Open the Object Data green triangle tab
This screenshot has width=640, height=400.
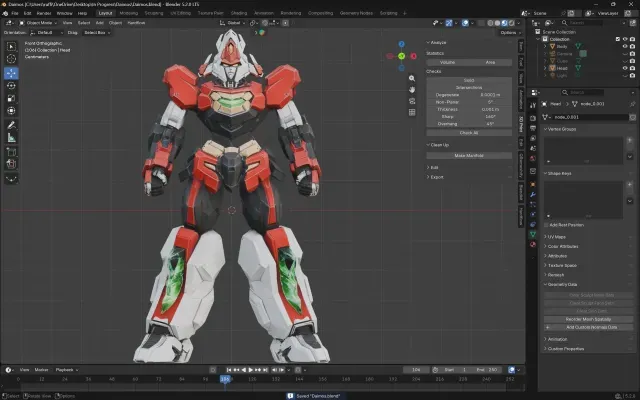pos(533,234)
